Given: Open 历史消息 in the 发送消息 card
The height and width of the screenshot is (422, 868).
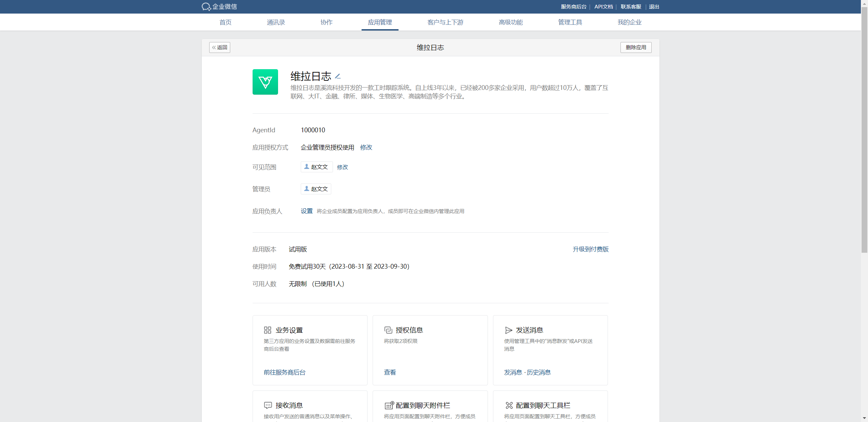Looking at the screenshot, I should (539, 372).
